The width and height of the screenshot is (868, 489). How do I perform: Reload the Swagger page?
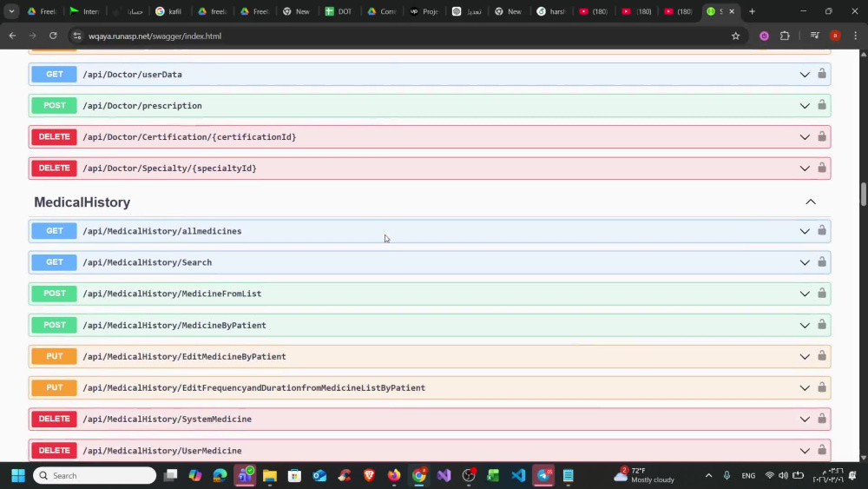(53, 36)
